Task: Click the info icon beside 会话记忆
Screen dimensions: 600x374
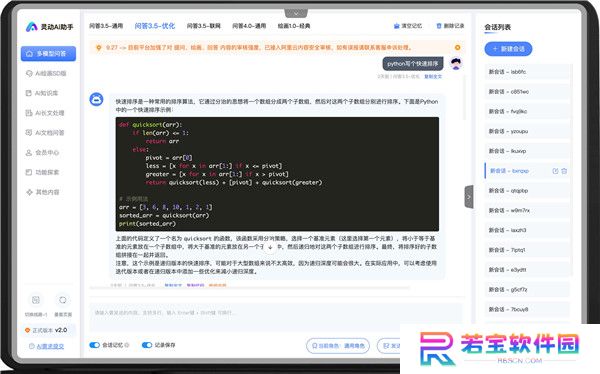Action: pyautogui.click(x=127, y=345)
